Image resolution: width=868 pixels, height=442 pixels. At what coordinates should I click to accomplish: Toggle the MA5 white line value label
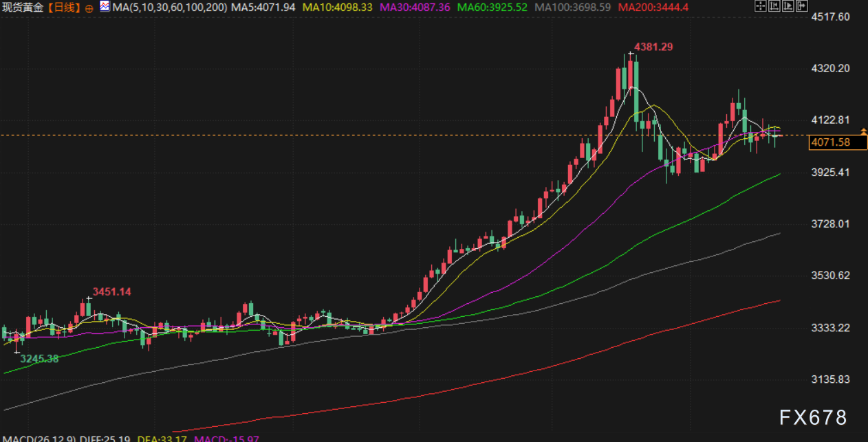tap(263, 8)
